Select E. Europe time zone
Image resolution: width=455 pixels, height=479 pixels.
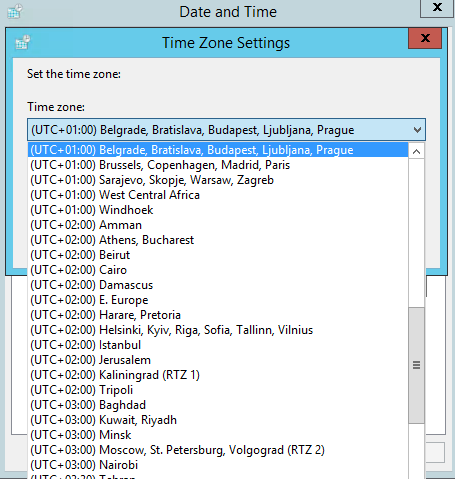point(218,300)
